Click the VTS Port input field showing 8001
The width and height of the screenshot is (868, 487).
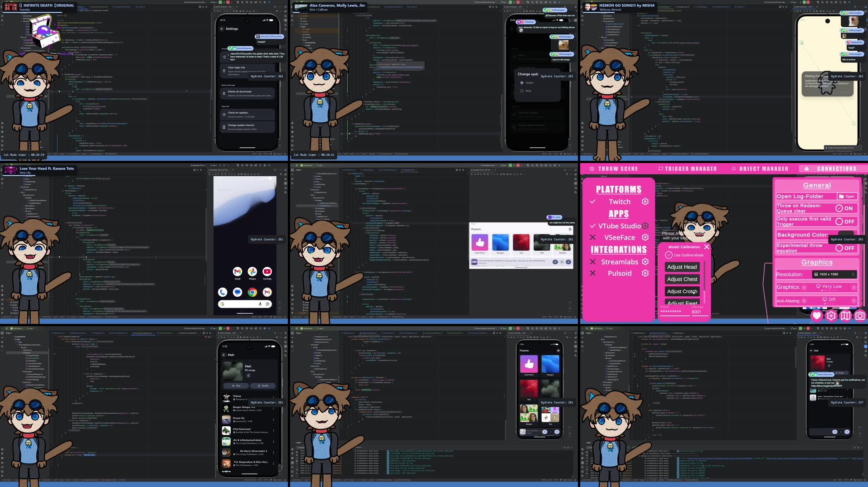click(697, 311)
